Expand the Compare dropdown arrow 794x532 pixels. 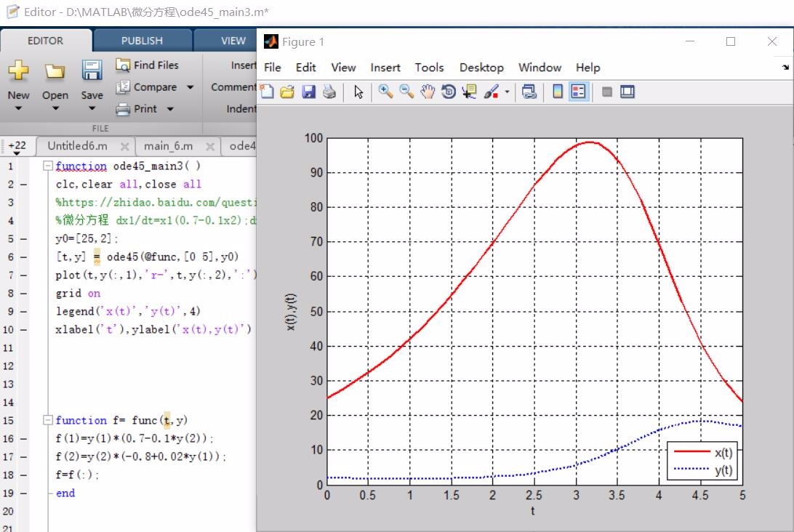pyautogui.click(x=191, y=87)
